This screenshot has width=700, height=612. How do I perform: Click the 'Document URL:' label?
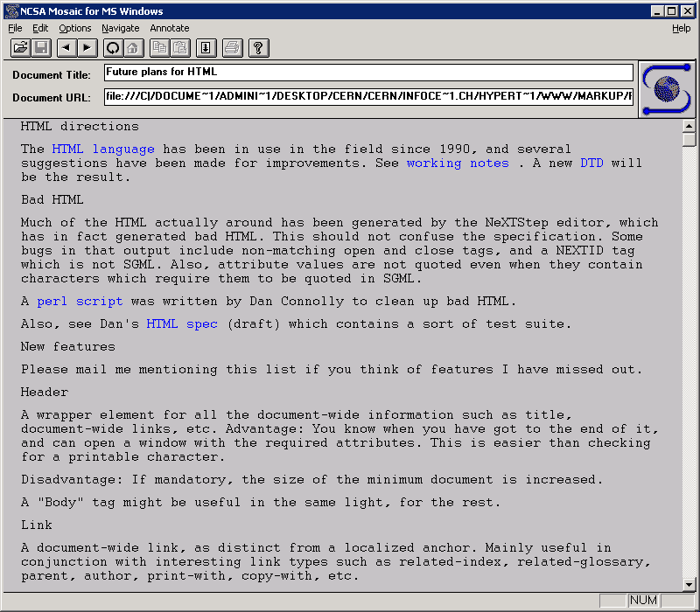click(x=52, y=98)
